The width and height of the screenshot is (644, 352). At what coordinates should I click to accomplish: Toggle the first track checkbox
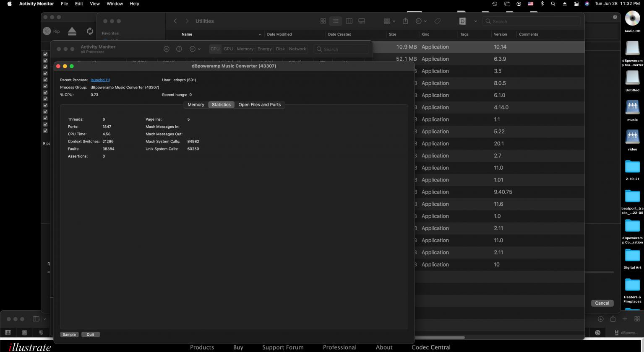click(45, 54)
